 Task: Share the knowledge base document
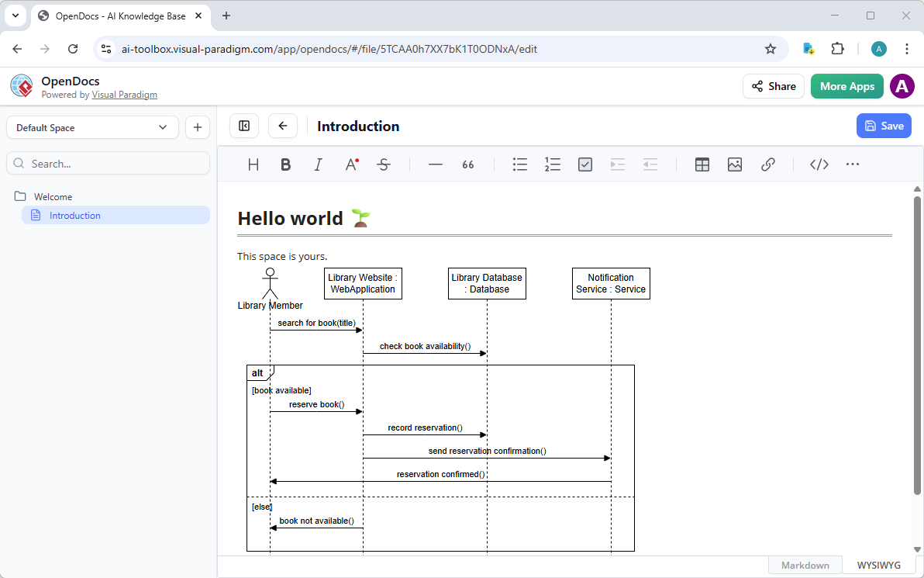(x=773, y=86)
